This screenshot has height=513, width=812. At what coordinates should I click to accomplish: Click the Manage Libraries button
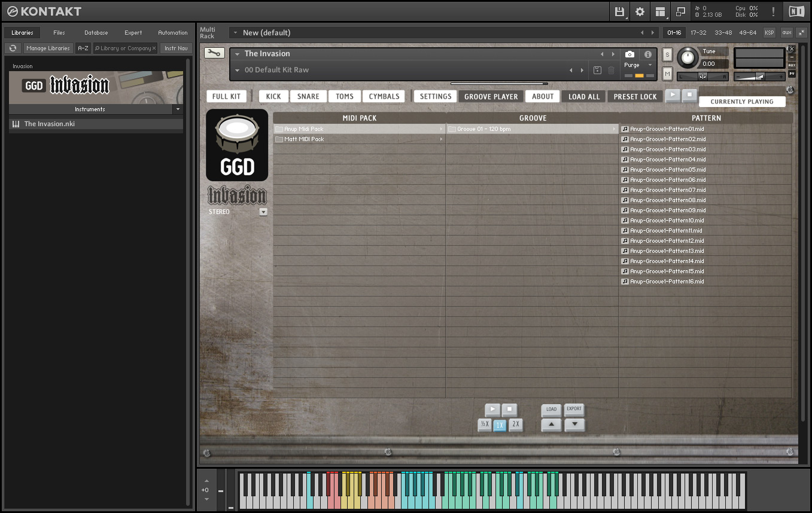tap(48, 48)
